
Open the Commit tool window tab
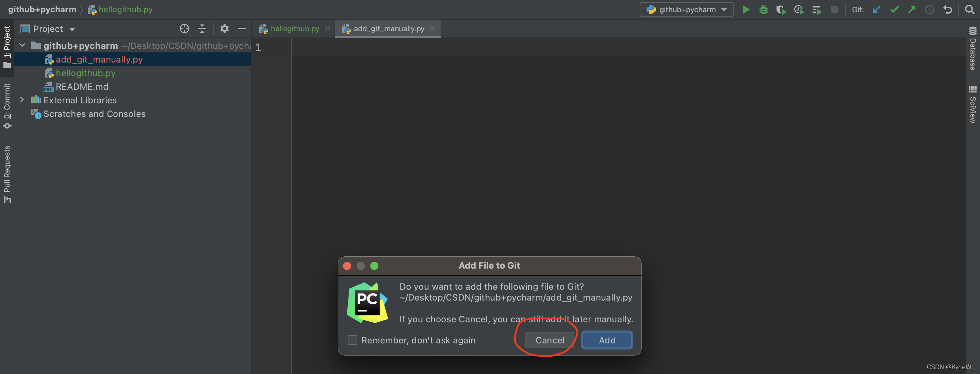[x=7, y=105]
